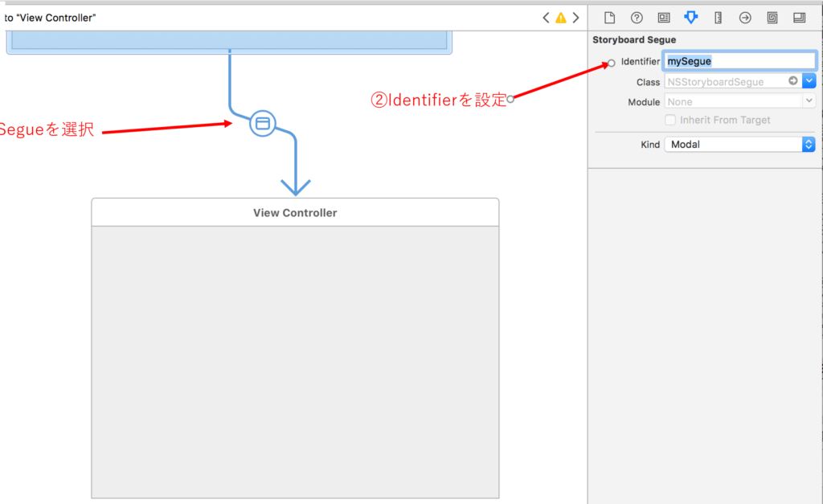
Task: Expand the Class combo box dropdown arrow
Action: coord(809,81)
